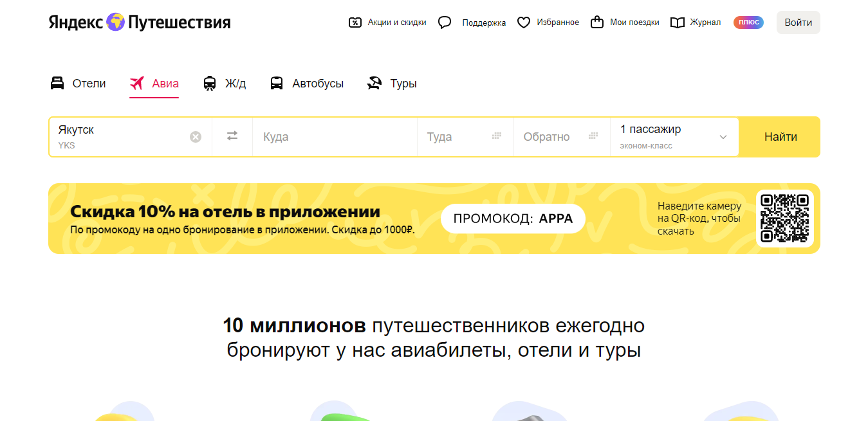Open calendar icon in Туда field
This screenshot has height=421, width=868.
click(497, 136)
